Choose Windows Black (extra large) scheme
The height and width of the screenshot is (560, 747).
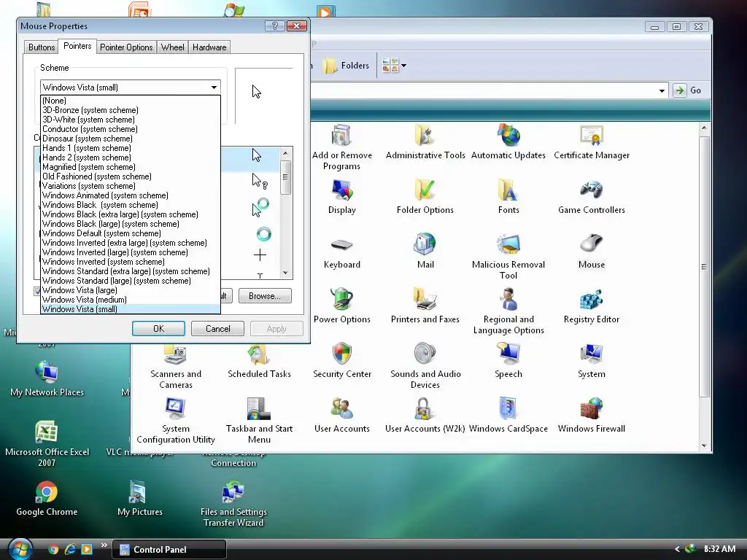coord(131,214)
